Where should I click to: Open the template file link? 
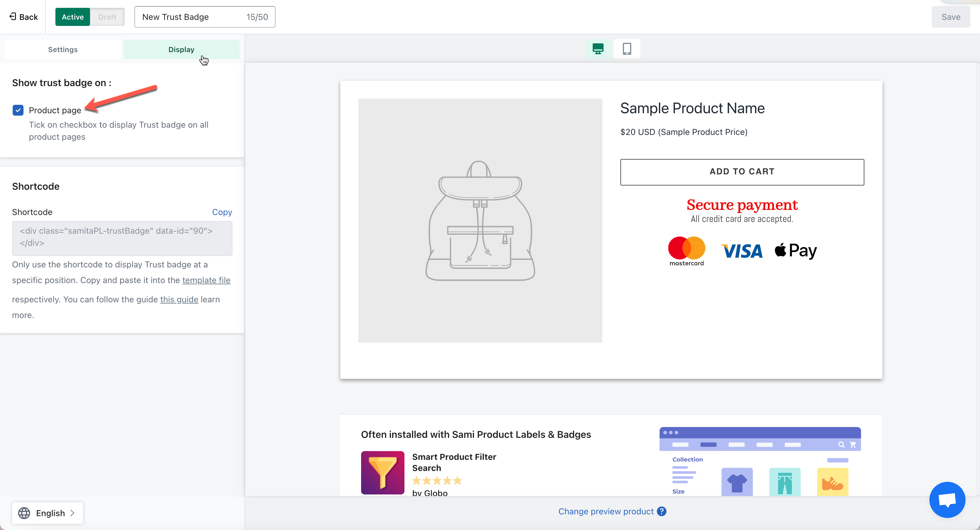pos(206,280)
